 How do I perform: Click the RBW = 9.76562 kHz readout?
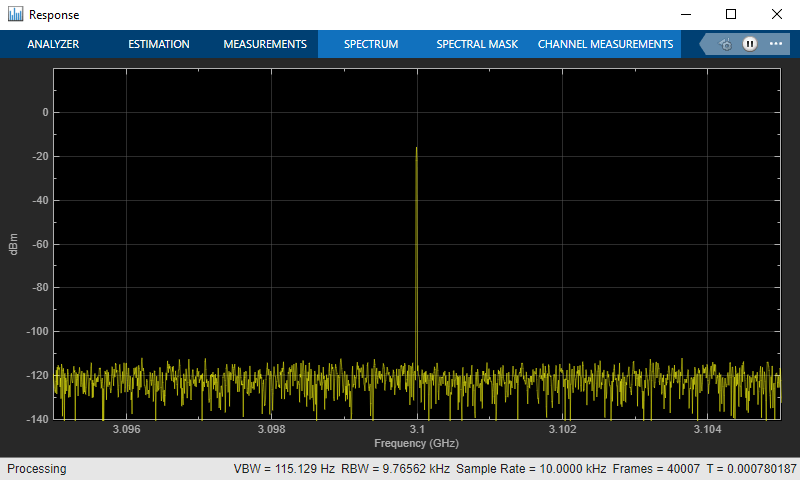point(395,469)
